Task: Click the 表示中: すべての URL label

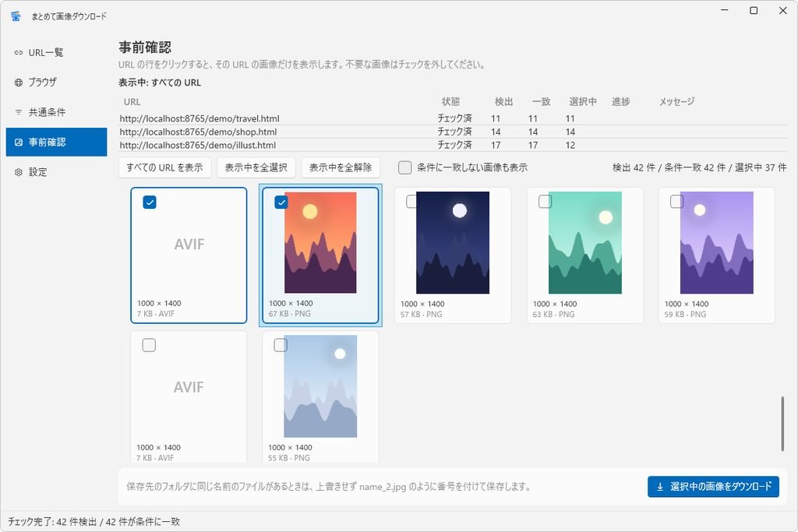Action: pos(160,83)
